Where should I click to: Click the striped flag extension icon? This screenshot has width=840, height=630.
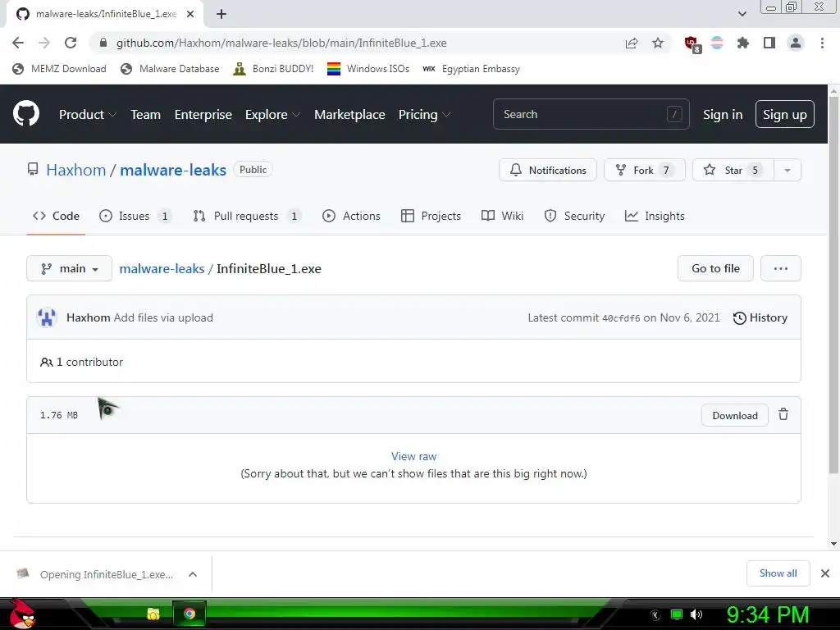click(x=717, y=43)
